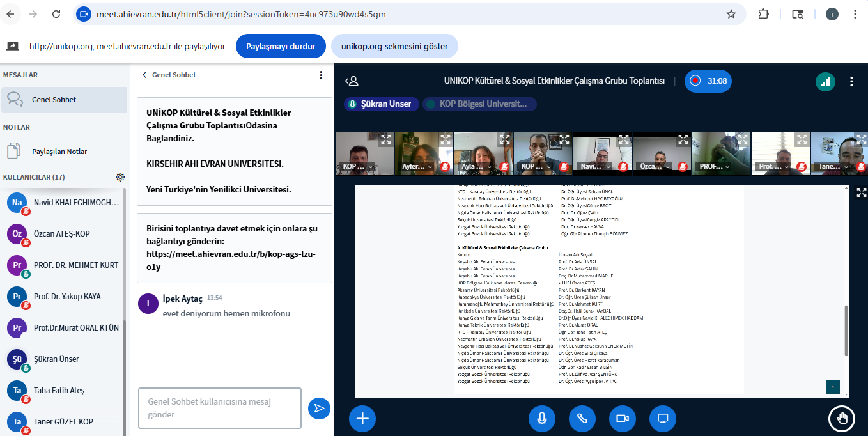Toggle webcam sharing

point(622,418)
